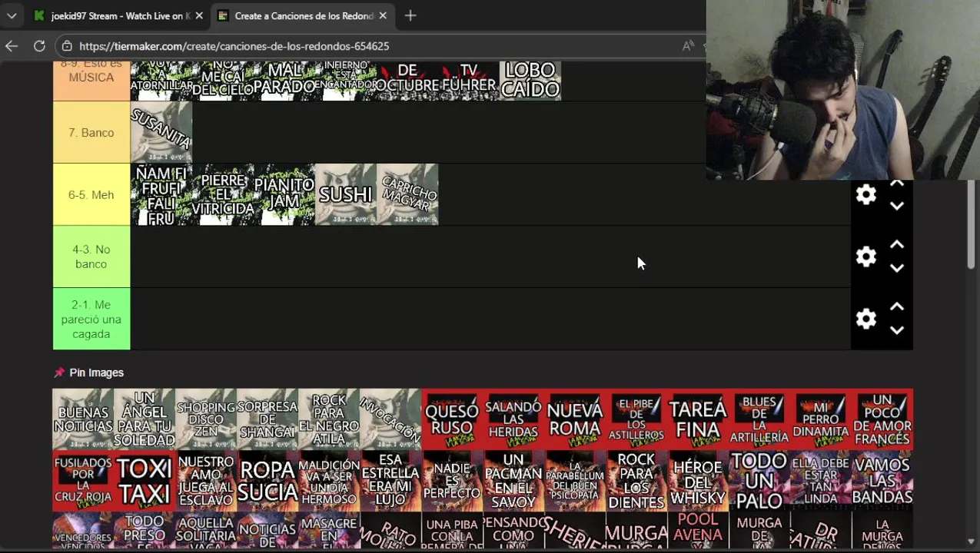Select the Lobo Caído tile
Image resolution: width=980 pixels, height=553 pixels.
click(530, 81)
